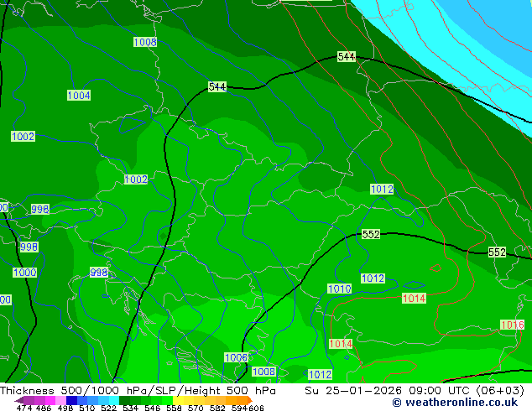Select the (06+03) forecast run label

click(x=500, y=391)
